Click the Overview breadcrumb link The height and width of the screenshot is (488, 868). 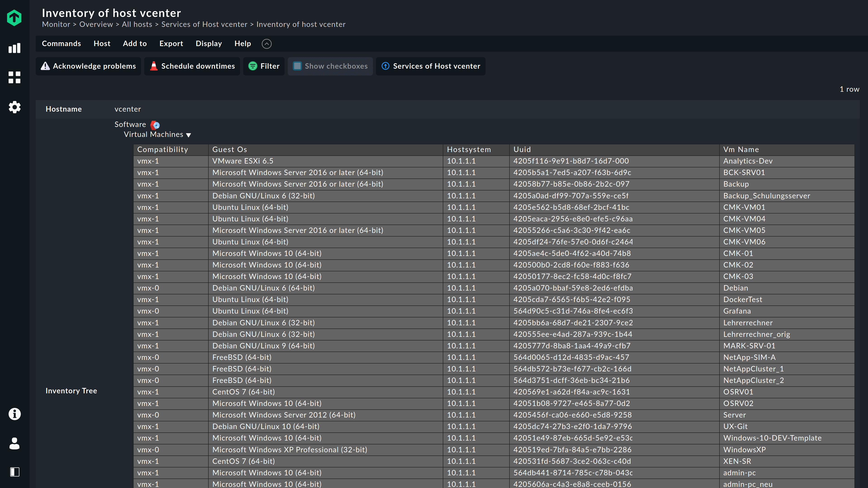coord(96,24)
